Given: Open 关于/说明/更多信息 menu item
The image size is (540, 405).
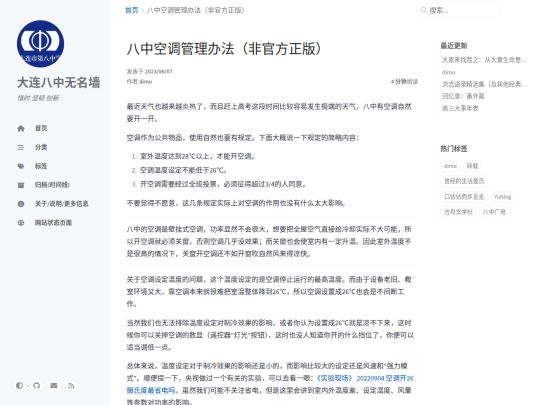Looking at the screenshot, I should pyautogui.click(x=61, y=204).
